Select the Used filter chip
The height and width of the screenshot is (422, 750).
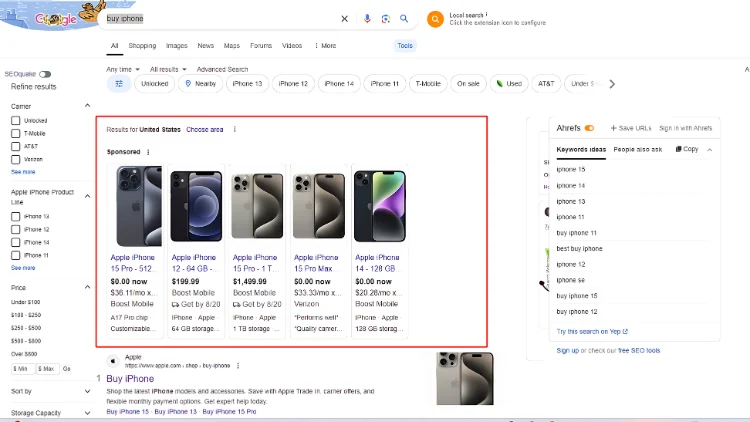pos(509,84)
